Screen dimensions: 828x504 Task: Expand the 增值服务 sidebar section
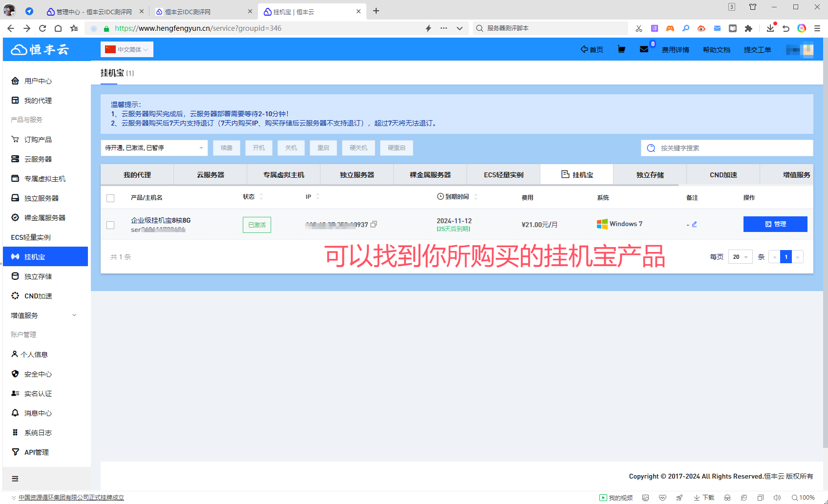(x=44, y=315)
